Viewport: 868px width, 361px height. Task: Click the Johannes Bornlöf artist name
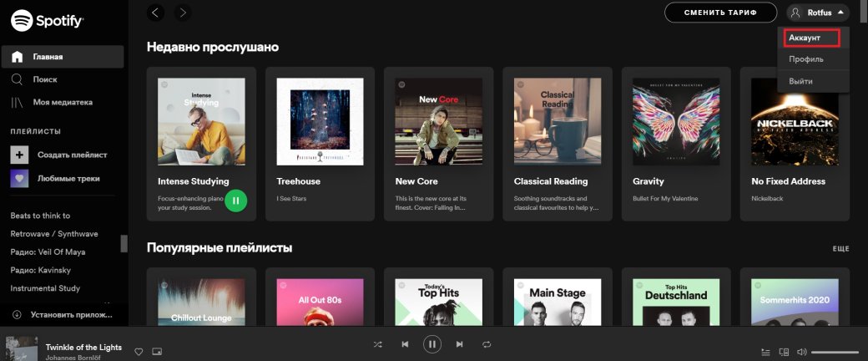[73, 358]
